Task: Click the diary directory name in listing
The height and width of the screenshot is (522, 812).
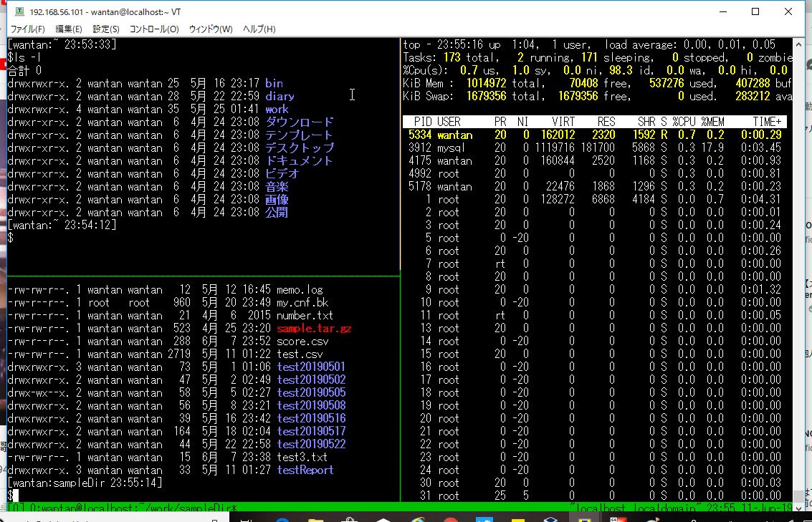Action: tap(280, 96)
